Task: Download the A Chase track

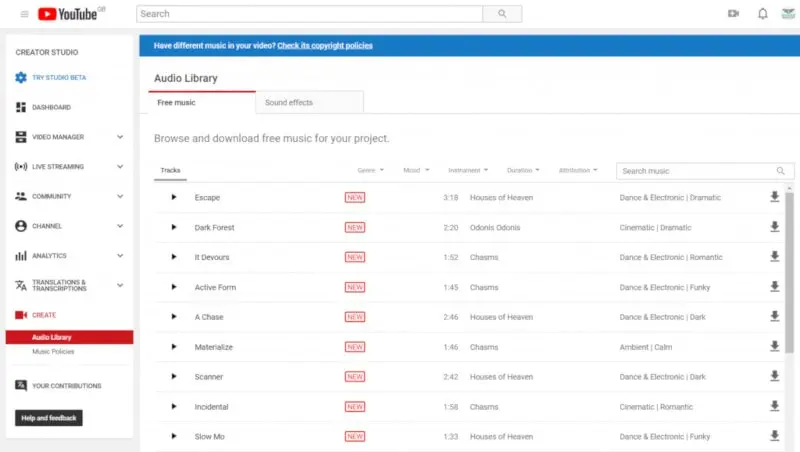Action: point(774,316)
